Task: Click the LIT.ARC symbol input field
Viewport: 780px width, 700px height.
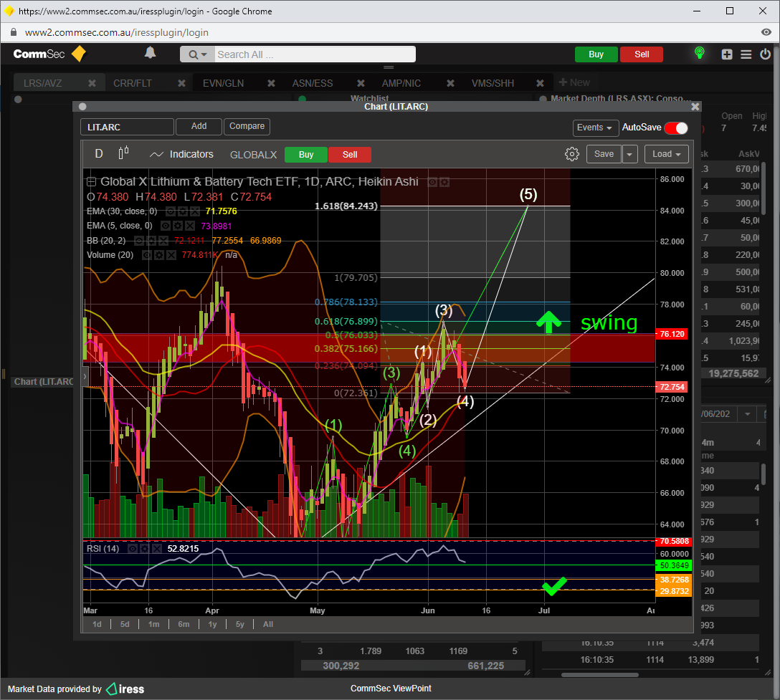Action: pos(127,127)
